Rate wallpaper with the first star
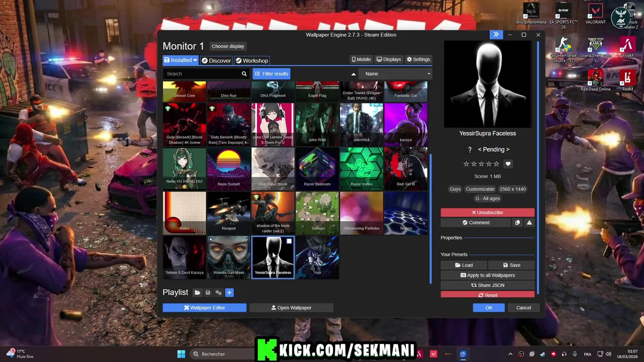 (x=466, y=164)
